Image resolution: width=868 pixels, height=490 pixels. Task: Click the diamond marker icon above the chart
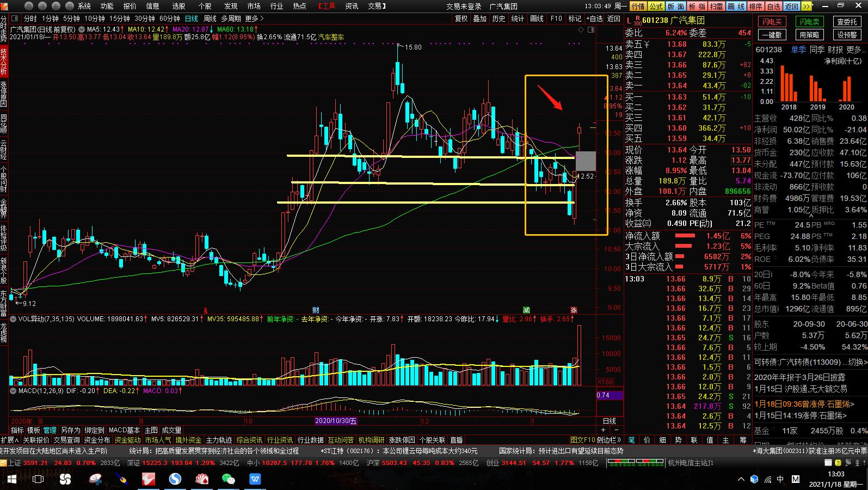coord(581,29)
